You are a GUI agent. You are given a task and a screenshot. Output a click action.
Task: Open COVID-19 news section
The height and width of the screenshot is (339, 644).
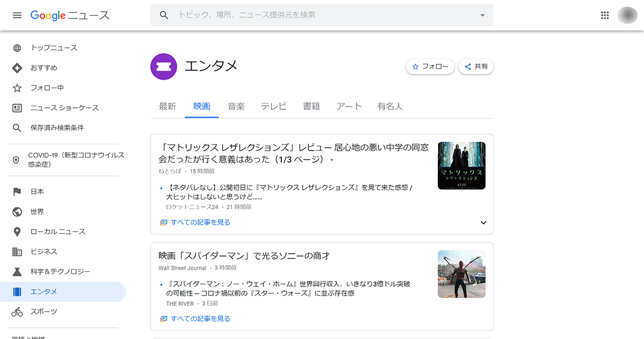[x=75, y=159]
